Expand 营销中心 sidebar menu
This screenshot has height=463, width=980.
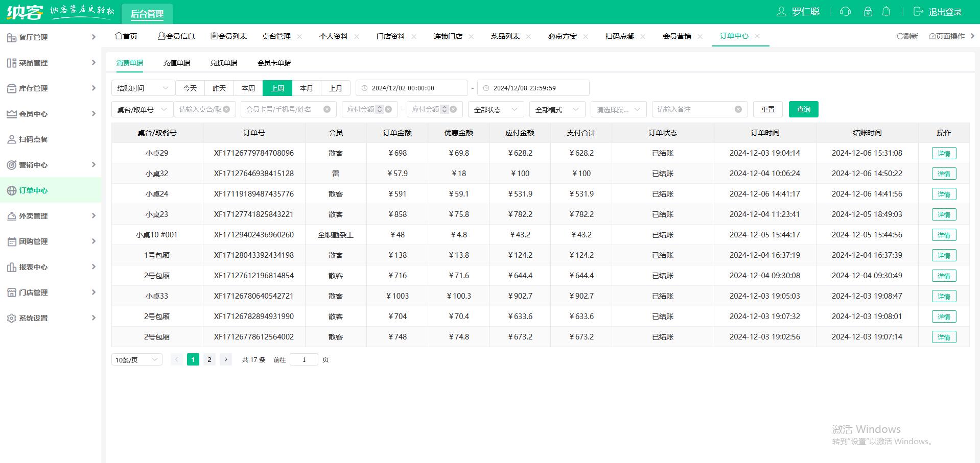(x=51, y=165)
